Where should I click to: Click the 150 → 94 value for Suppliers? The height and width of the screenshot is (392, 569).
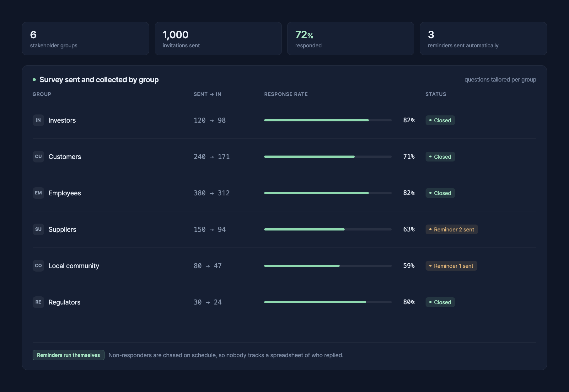210,230
